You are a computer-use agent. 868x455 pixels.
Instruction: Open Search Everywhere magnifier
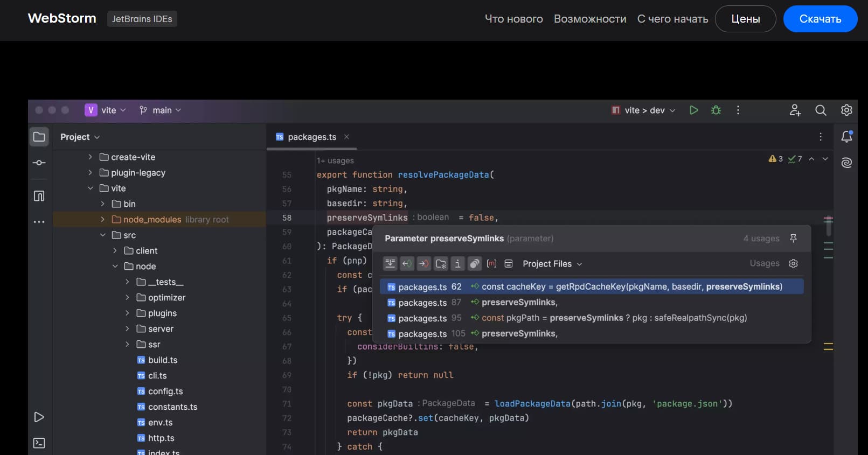coord(821,110)
